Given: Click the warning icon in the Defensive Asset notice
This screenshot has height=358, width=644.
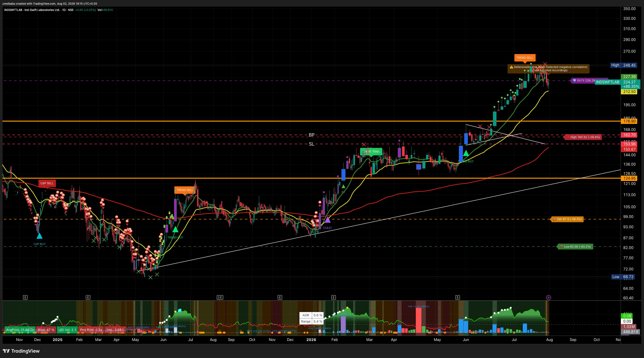Looking at the screenshot, I should (511, 67).
